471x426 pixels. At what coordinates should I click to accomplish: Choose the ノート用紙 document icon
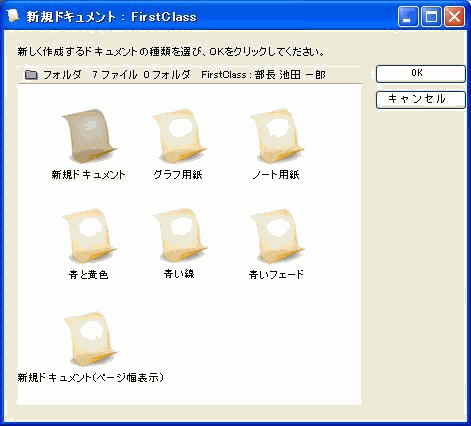tap(276, 136)
